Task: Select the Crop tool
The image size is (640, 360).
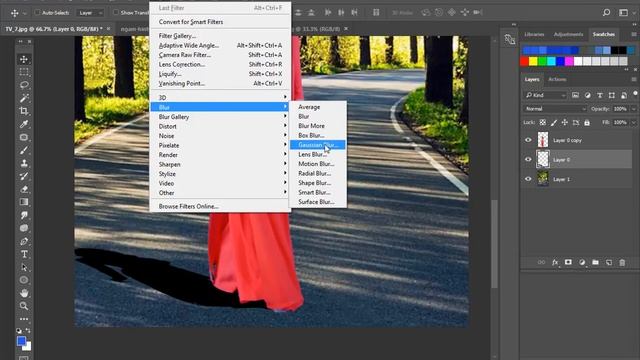Action: pyautogui.click(x=24, y=111)
